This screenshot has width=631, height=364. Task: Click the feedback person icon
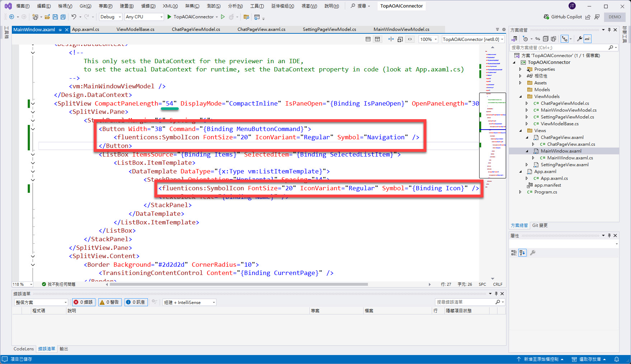click(597, 17)
